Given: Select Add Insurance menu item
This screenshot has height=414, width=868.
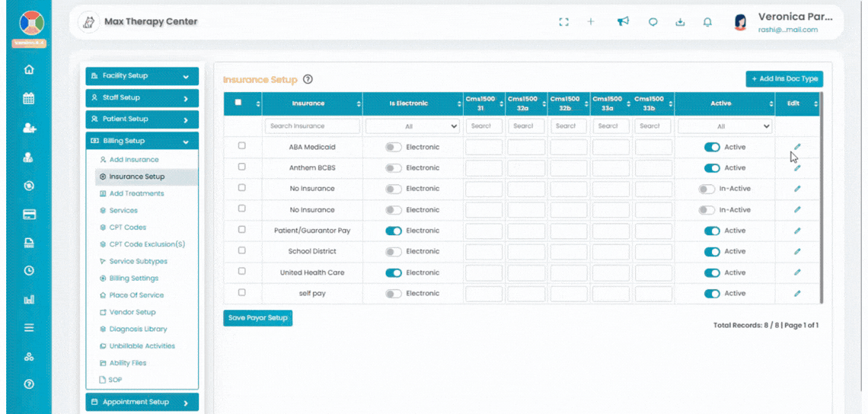Looking at the screenshot, I should pos(133,160).
